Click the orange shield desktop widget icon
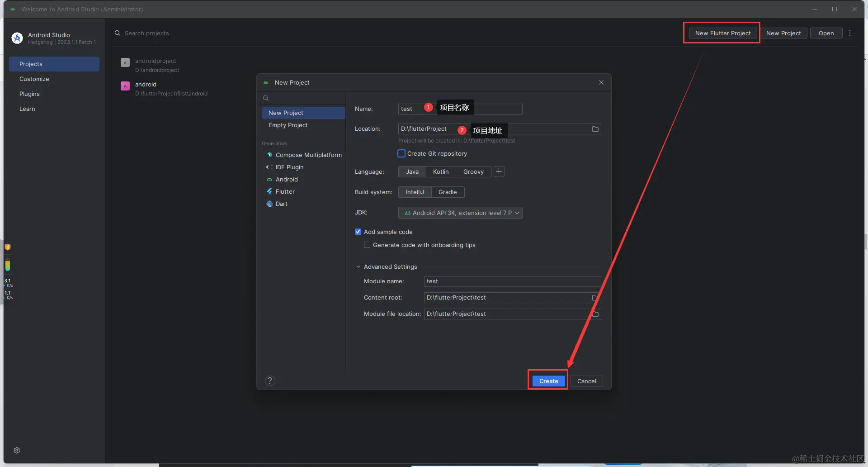This screenshot has height=467, width=868. point(8,247)
